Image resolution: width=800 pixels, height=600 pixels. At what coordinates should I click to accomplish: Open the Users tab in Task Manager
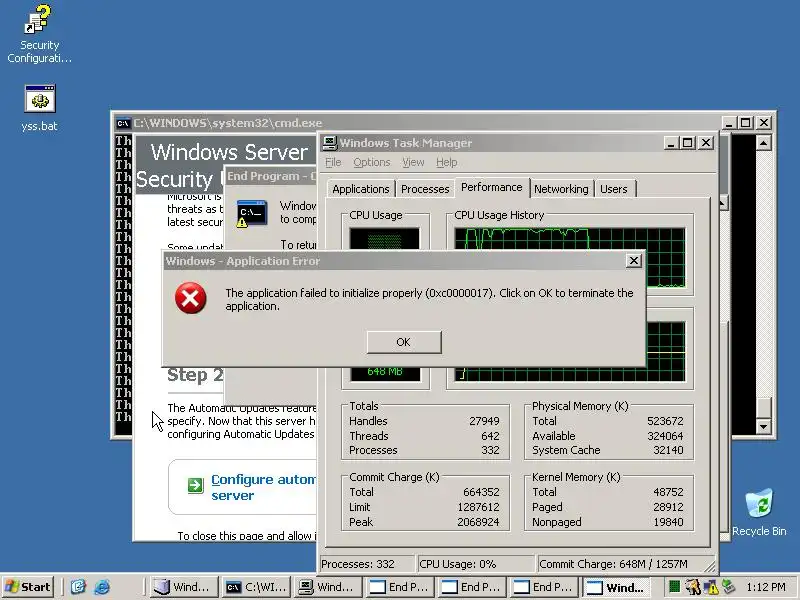point(614,189)
